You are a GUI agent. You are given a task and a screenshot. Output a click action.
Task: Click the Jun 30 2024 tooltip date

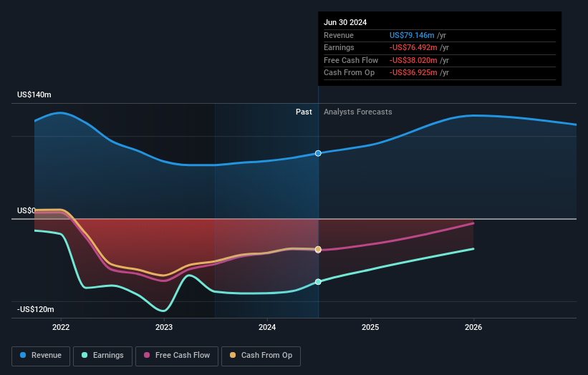[x=345, y=22]
